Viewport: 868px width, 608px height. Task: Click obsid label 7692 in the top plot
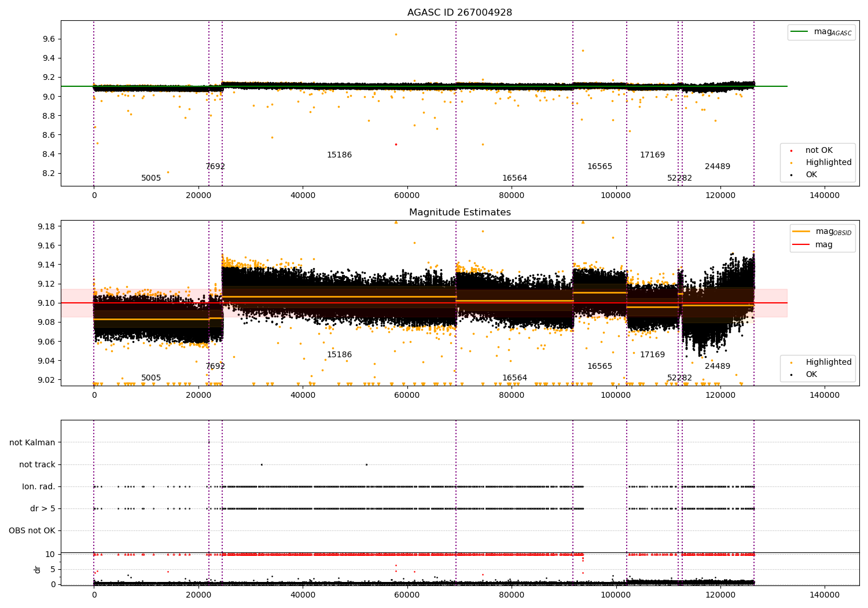click(215, 167)
